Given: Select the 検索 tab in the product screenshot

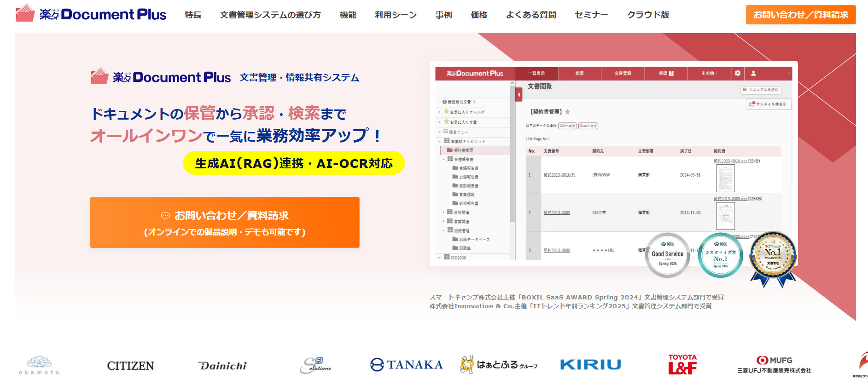Looking at the screenshot, I should coord(579,73).
